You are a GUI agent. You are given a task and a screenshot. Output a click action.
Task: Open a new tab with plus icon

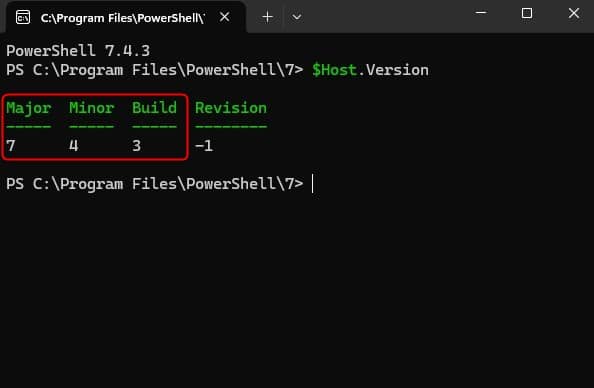tap(267, 17)
